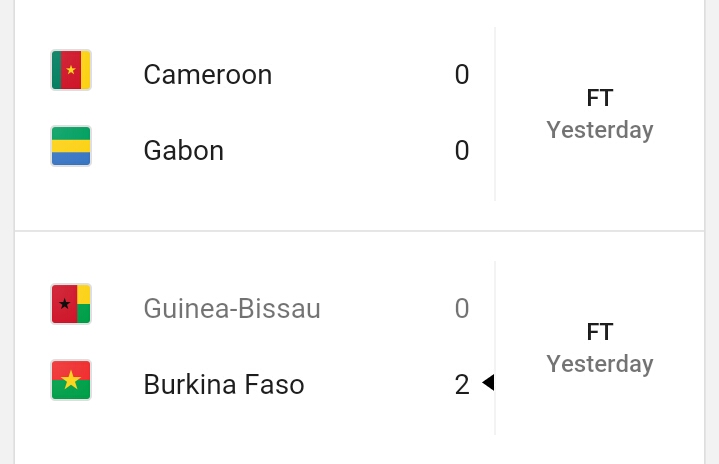
Task: Tap the Burkina Faso flag icon
Action: pyautogui.click(x=71, y=380)
